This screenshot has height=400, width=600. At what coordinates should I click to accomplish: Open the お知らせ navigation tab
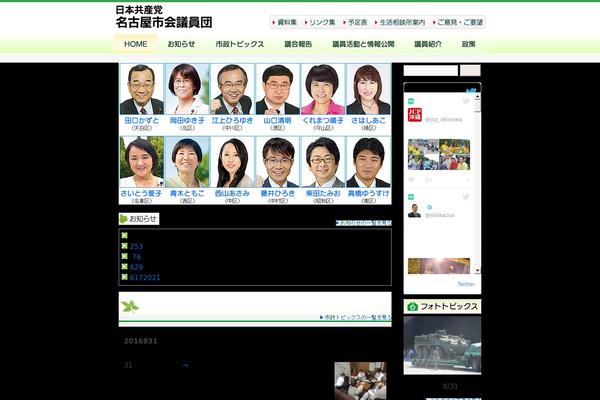181,44
